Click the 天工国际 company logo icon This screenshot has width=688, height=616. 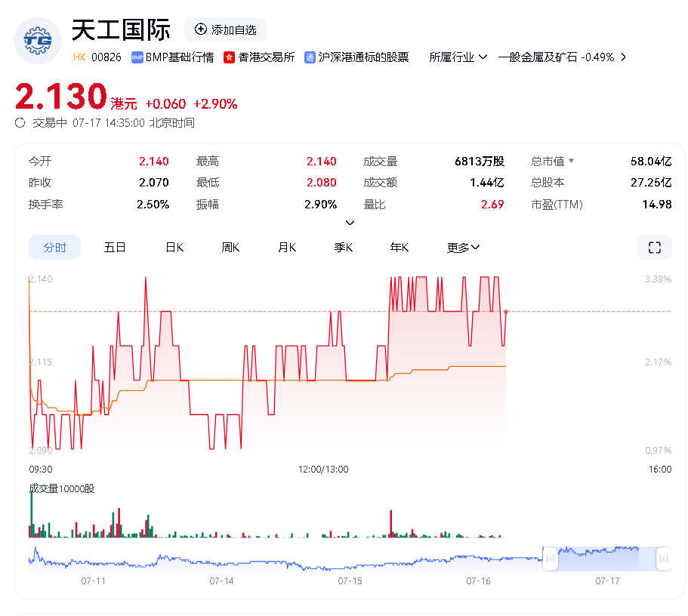pyautogui.click(x=38, y=40)
